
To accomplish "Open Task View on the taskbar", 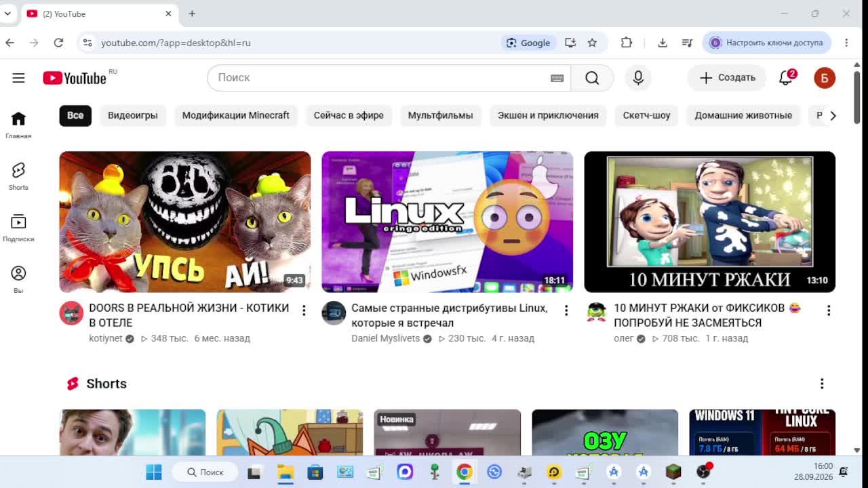I will pyautogui.click(x=254, y=472).
